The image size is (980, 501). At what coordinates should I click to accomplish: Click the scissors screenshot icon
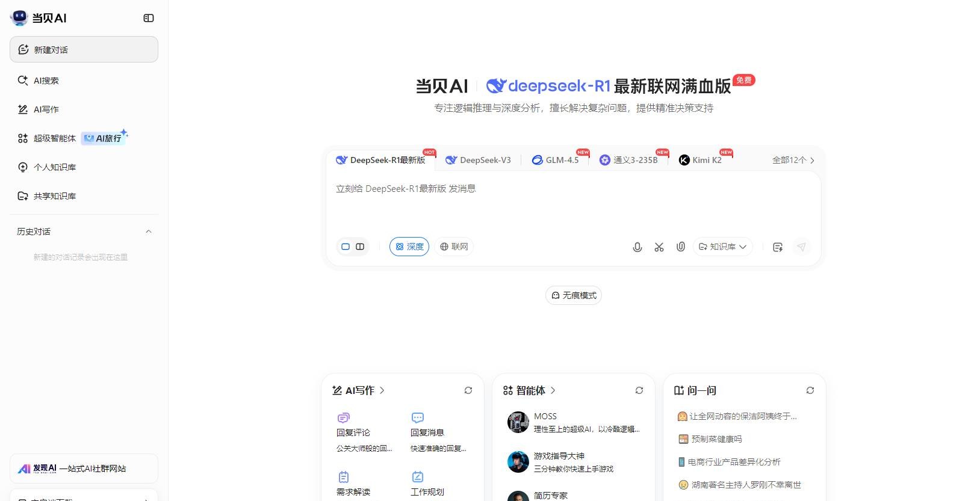[x=659, y=247]
